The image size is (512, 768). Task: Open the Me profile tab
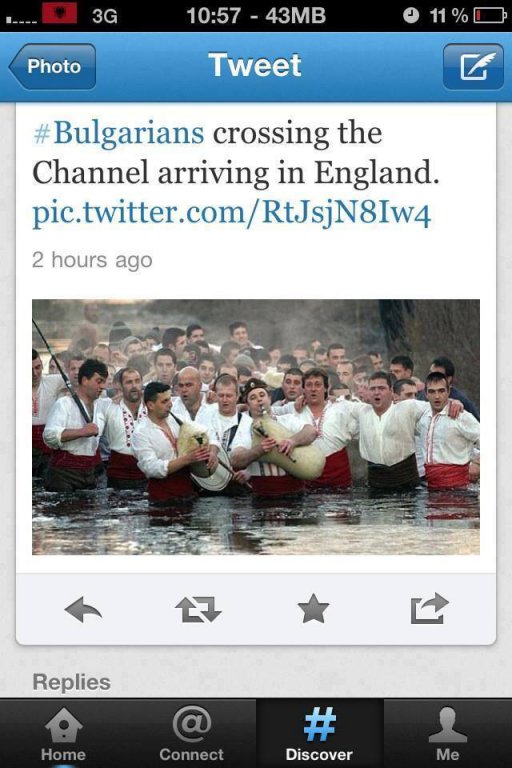point(448,733)
